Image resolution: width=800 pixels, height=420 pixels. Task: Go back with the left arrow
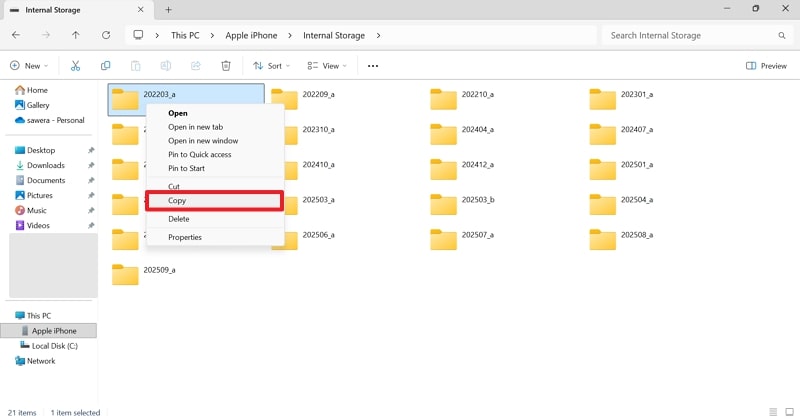click(x=16, y=35)
